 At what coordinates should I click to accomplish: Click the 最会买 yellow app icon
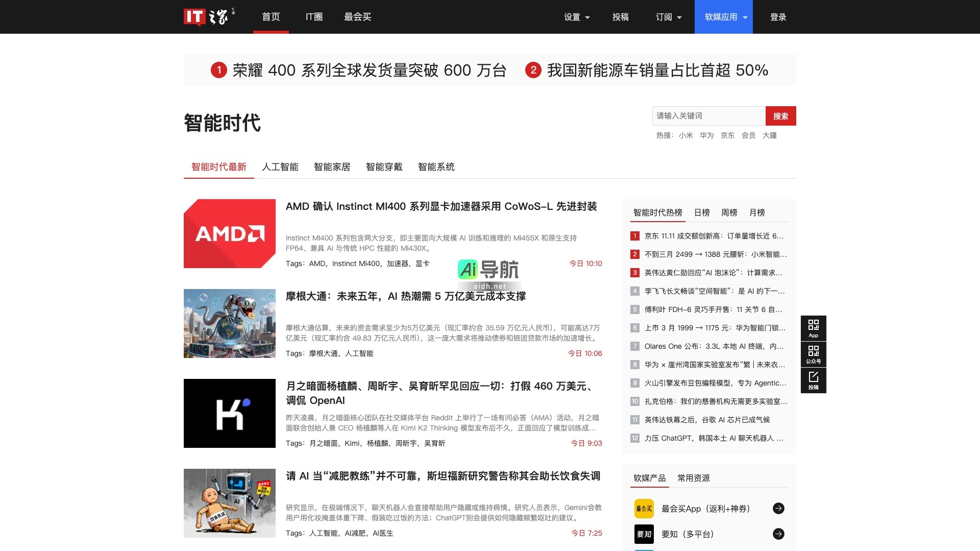[x=644, y=508]
